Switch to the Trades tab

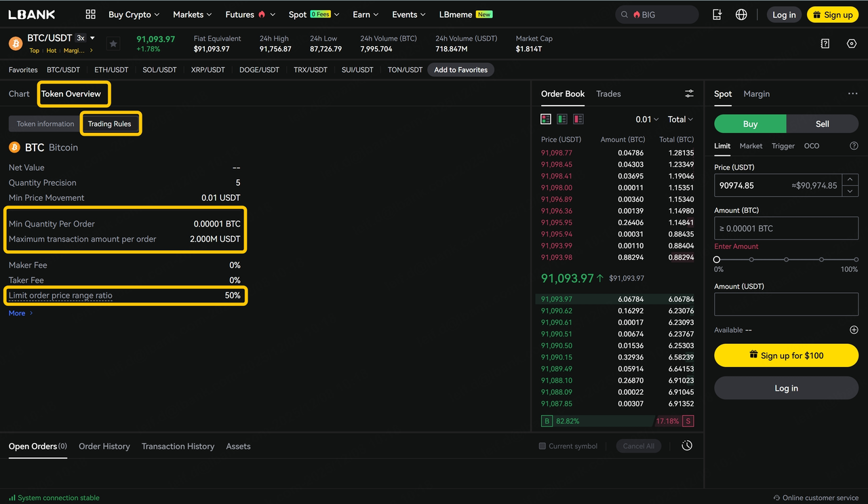608,94
